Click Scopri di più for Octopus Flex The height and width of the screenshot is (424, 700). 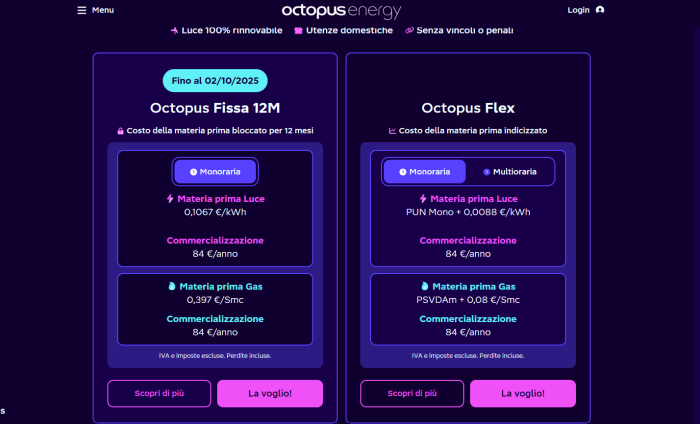(x=412, y=394)
